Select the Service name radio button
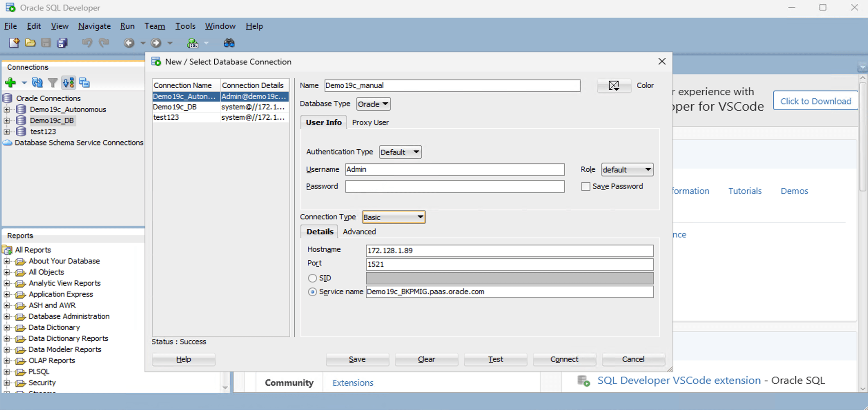 tap(312, 292)
